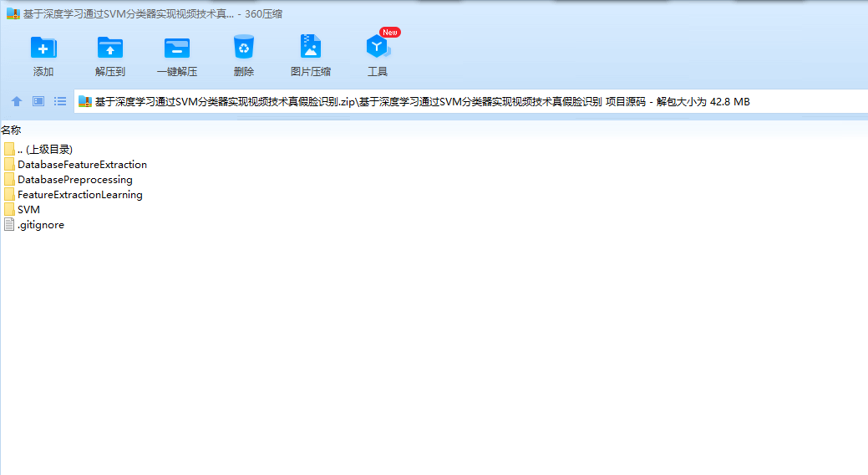Image resolution: width=868 pixels, height=475 pixels.
Task: Sort by the 名称 column header
Action: click(11, 130)
